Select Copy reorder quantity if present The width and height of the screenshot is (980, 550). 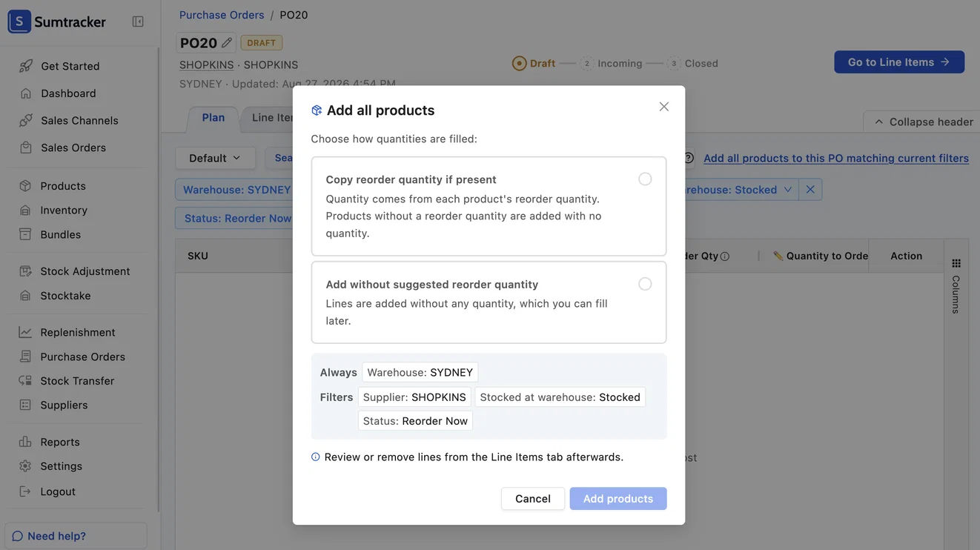(489, 206)
